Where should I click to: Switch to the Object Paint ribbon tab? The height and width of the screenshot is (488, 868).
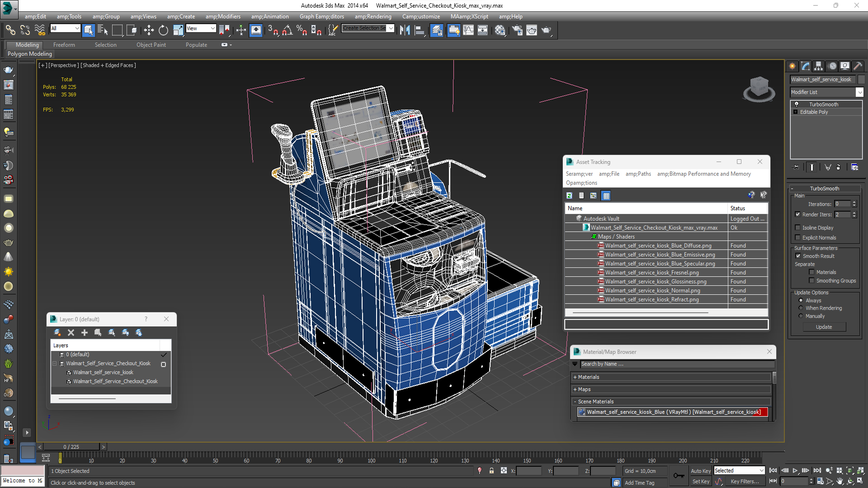[151, 45]
